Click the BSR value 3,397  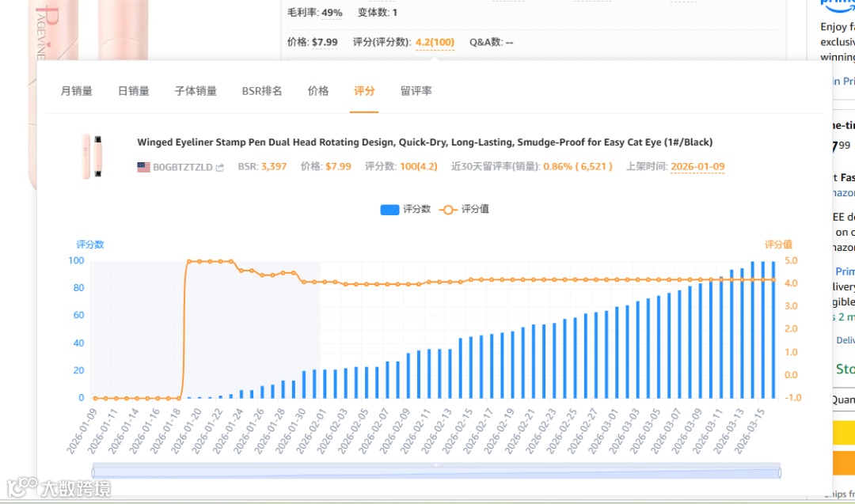[274, 167]
